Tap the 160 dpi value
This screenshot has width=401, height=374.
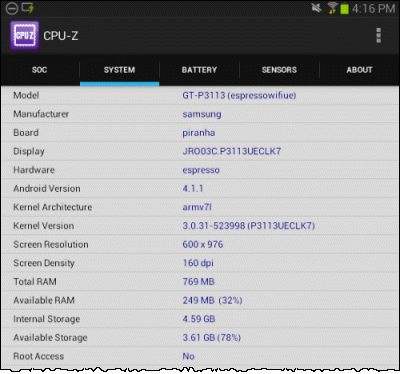click(x=198, y=263)
